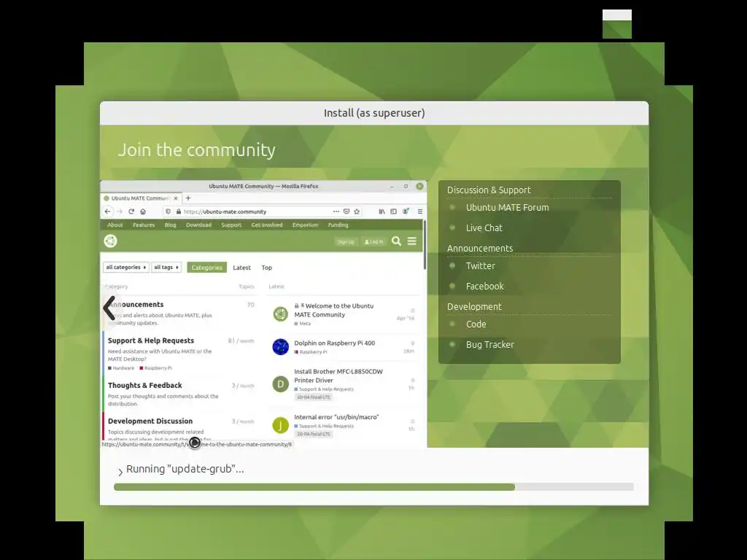Click the Reload icon in Firefox screenshot
The height and width of the screenshot is (560, 747).
tap(131, 211)
